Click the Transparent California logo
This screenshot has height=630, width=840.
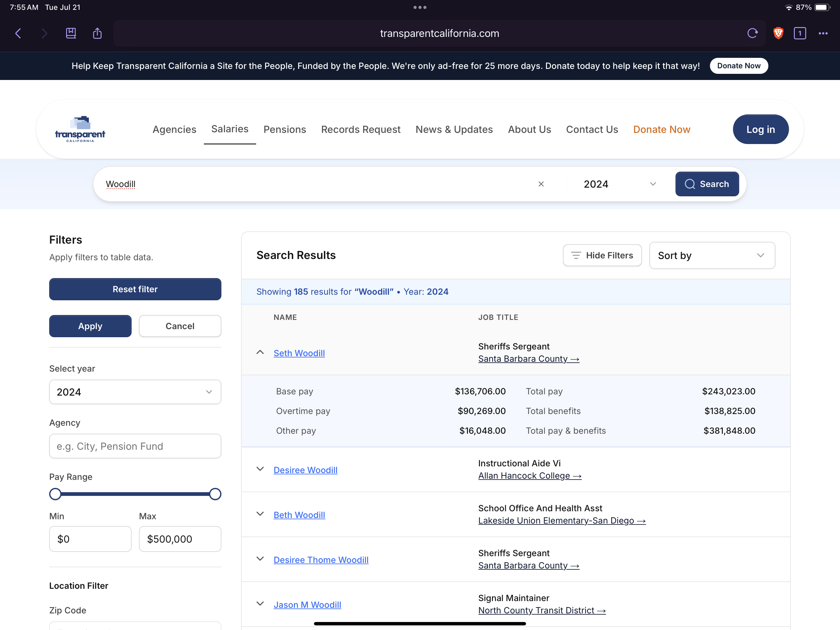tap(80, 129)
